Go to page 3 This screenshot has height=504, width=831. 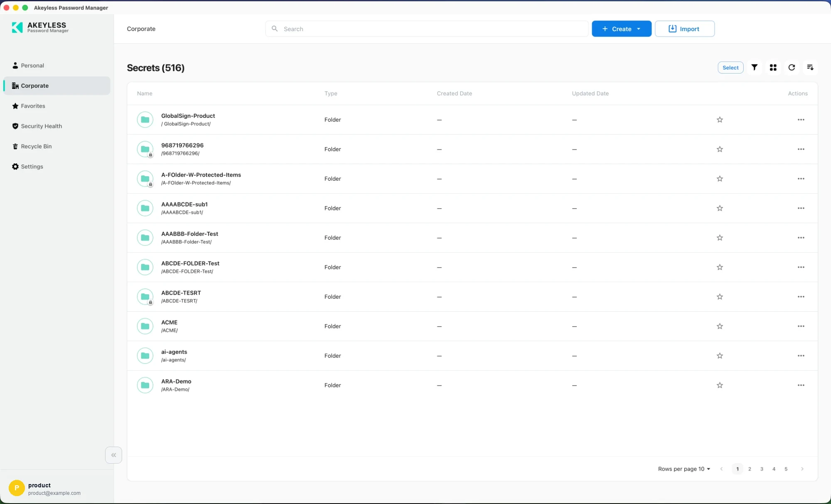pyautogui.click(x=762, y=469)
